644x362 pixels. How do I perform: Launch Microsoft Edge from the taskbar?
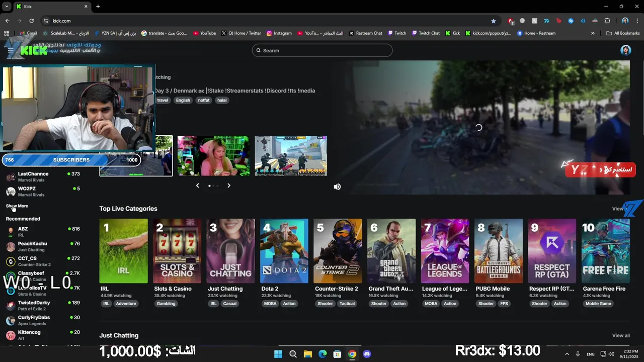323,354
